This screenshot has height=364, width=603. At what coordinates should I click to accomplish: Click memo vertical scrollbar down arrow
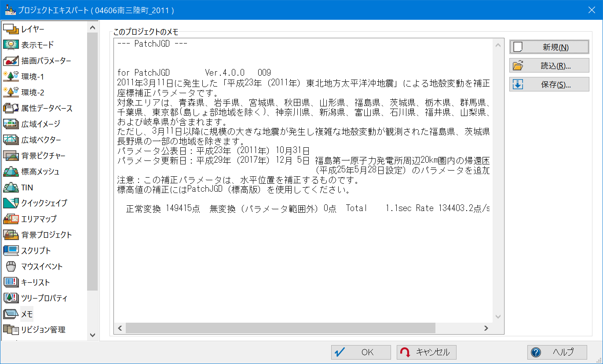[498, 317]
